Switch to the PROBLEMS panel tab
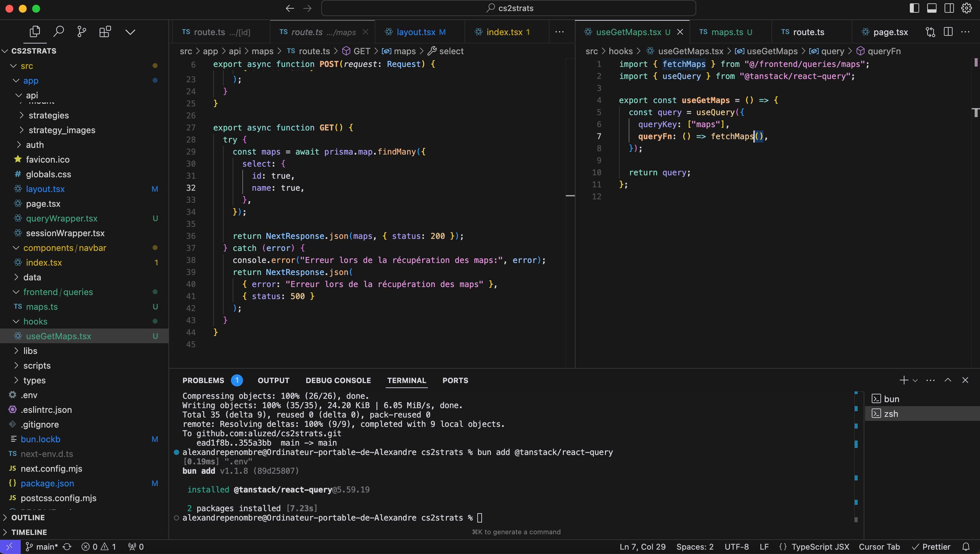 pyautogui.click(x=203, y=380)
